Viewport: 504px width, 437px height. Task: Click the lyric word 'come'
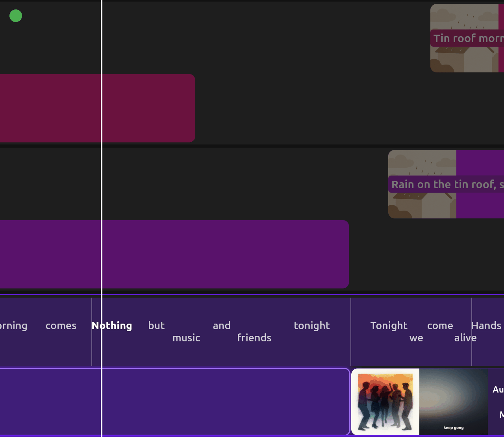coord(440,326)
